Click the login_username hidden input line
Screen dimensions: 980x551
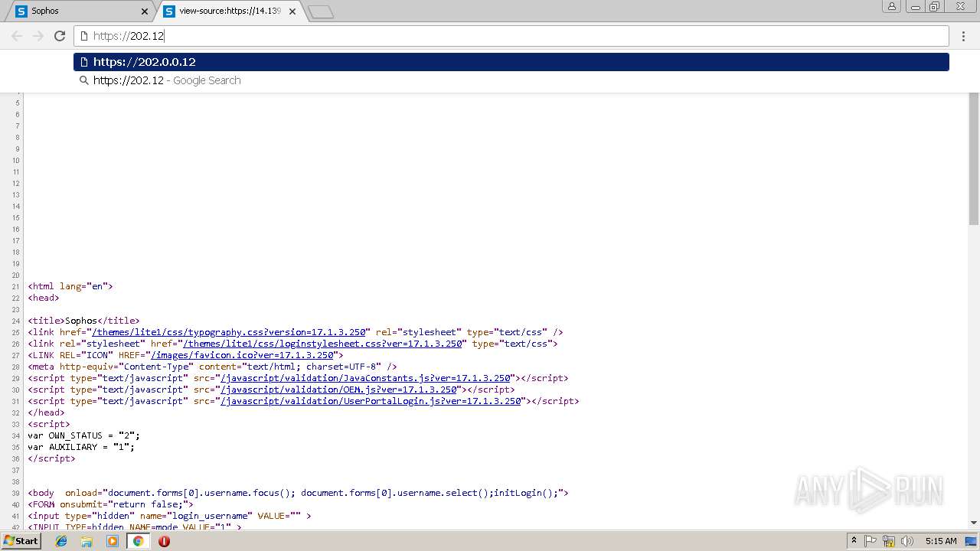click(169, 516)
